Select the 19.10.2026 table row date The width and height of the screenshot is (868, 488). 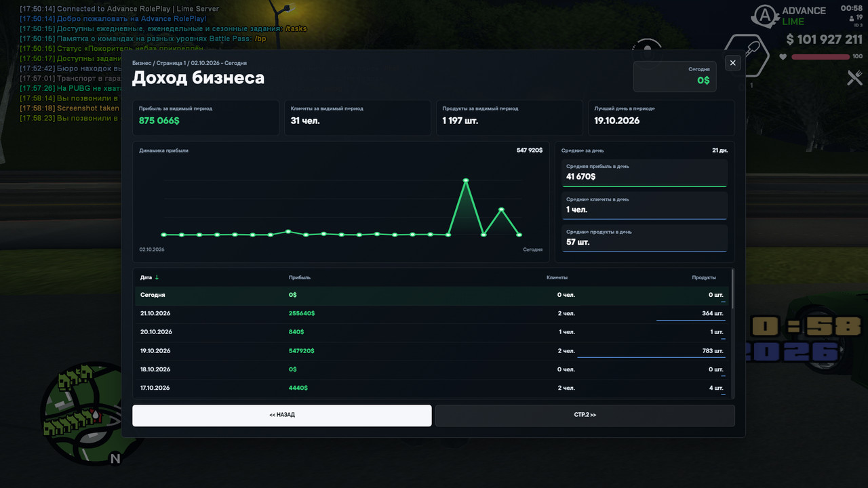coord(155,351)
